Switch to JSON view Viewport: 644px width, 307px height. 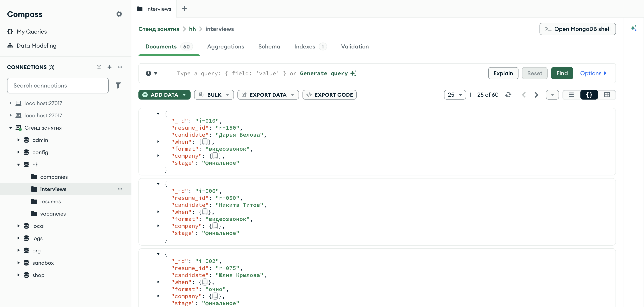coord(589,95)
